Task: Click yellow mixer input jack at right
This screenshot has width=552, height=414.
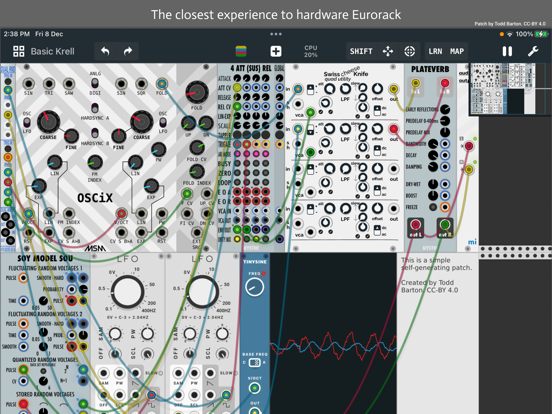Action: 469,170
